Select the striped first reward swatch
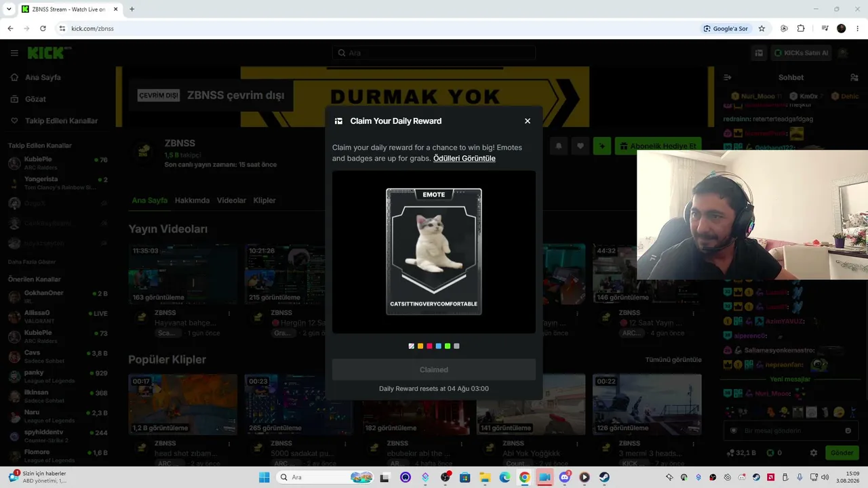Image resolution: width=868 pixels, height=488 pixels. [411, 346]
